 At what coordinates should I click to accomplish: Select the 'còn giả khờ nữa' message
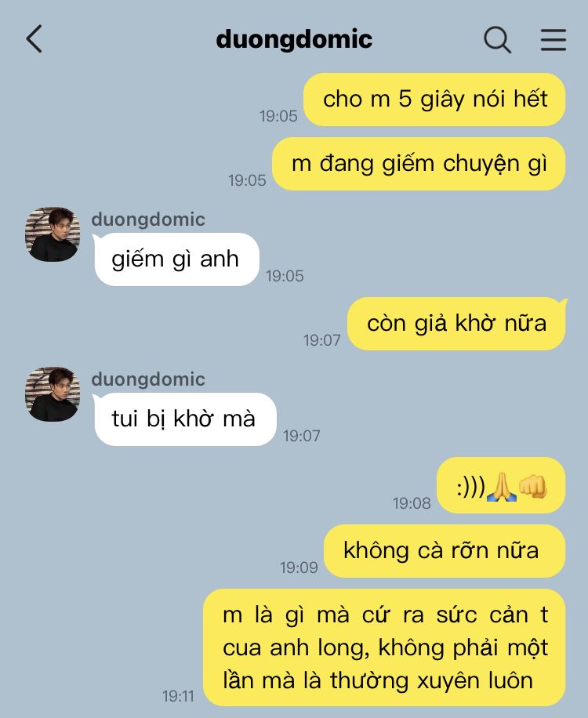click(456, 324)
